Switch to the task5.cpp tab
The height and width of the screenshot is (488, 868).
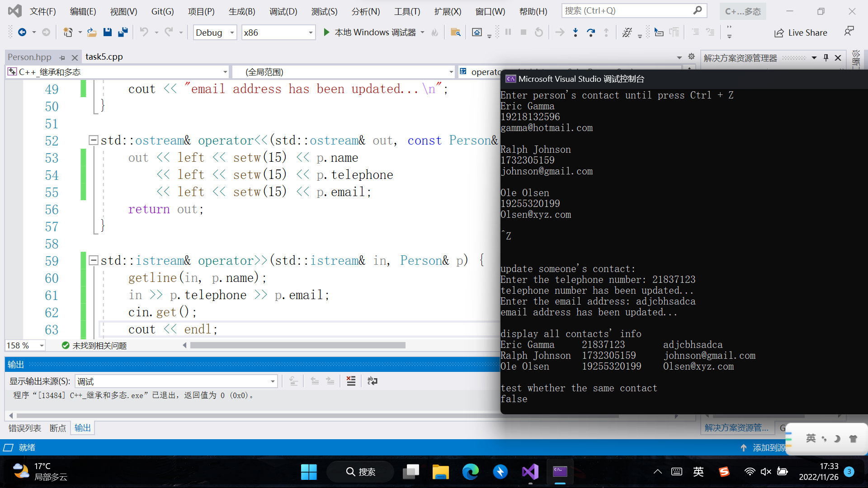pyautogui.click(x=104, y=57)
